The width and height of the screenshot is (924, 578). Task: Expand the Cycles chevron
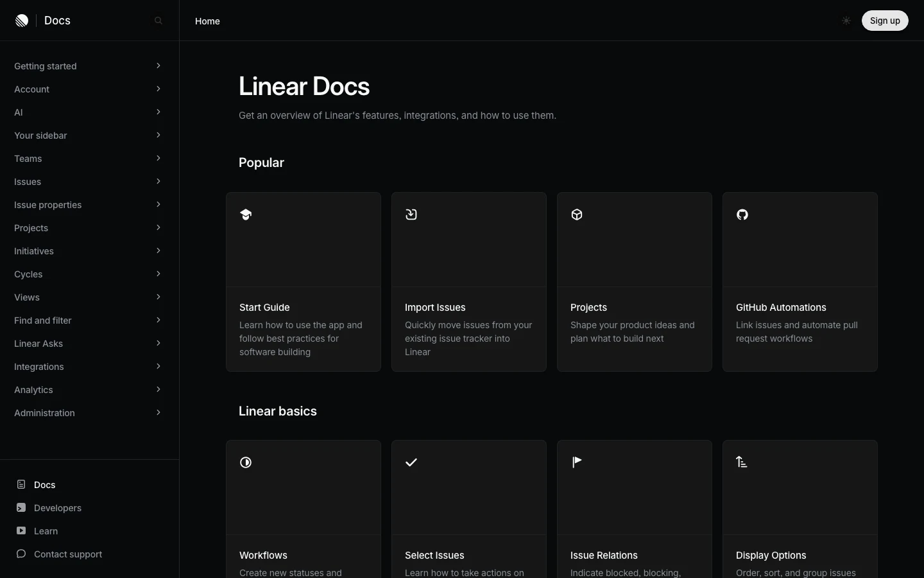(x=158, y=274)
